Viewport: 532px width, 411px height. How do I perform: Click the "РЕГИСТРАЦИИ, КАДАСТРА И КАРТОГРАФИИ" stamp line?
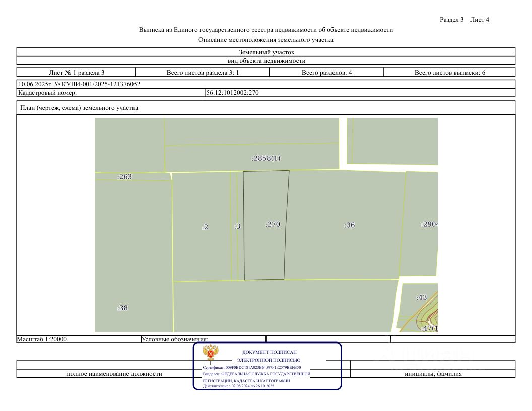tap(246, 380)
